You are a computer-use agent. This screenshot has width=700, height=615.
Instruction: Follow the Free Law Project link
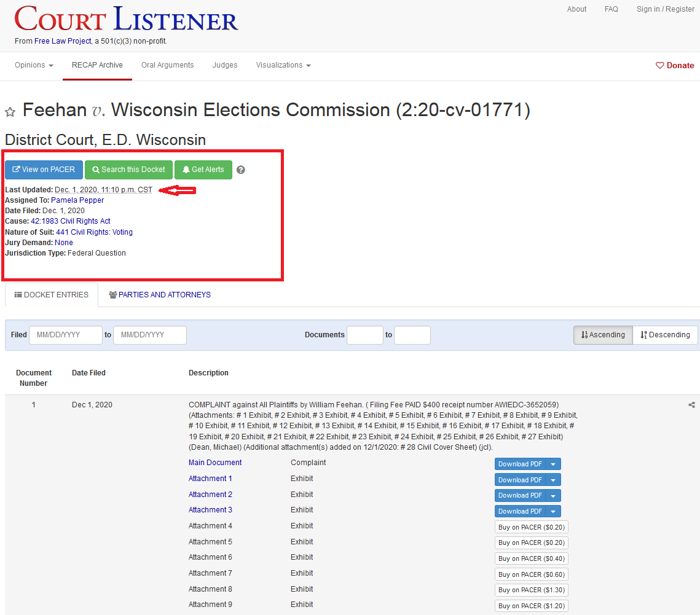coord(63,41)
